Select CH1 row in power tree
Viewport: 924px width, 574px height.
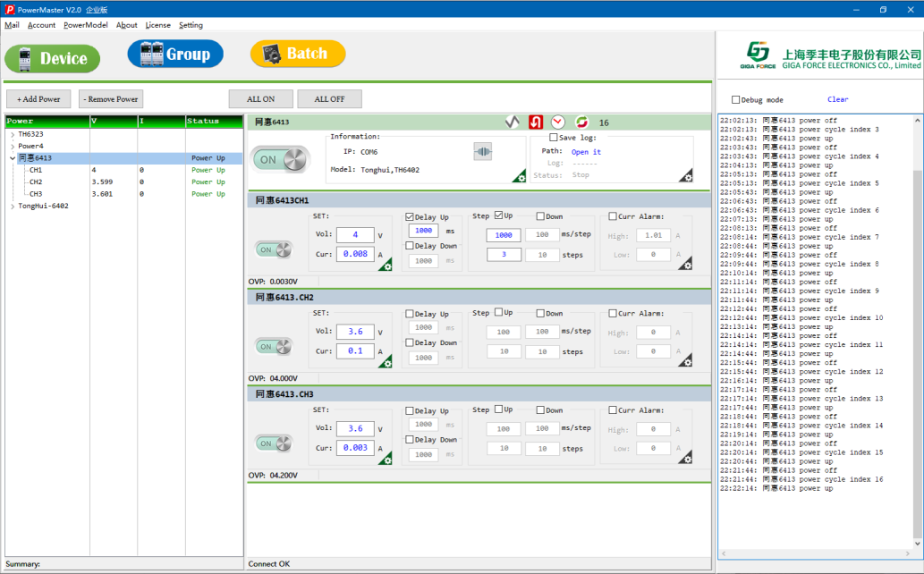(123, 170)
